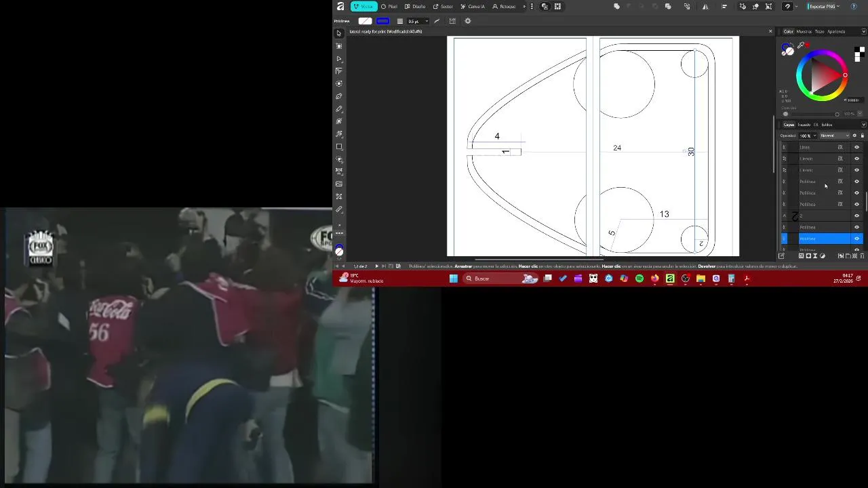Open the Exportar PNG dropdown arrow

point(838,6)
